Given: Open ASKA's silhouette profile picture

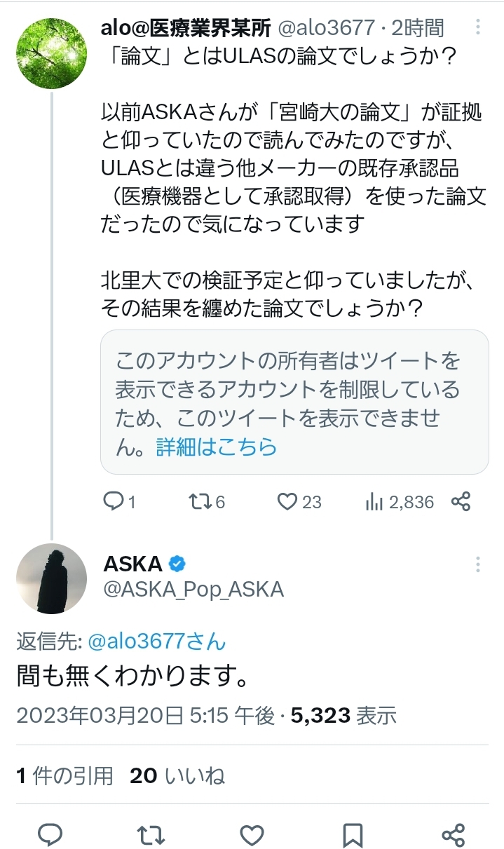Looking at the screenshot, I should [x=51, y=578].
